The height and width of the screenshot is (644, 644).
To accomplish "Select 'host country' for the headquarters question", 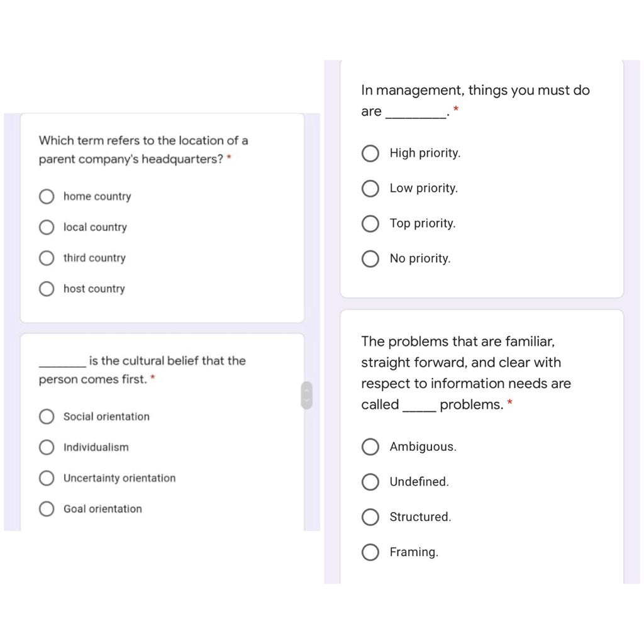I will (47, 289).
